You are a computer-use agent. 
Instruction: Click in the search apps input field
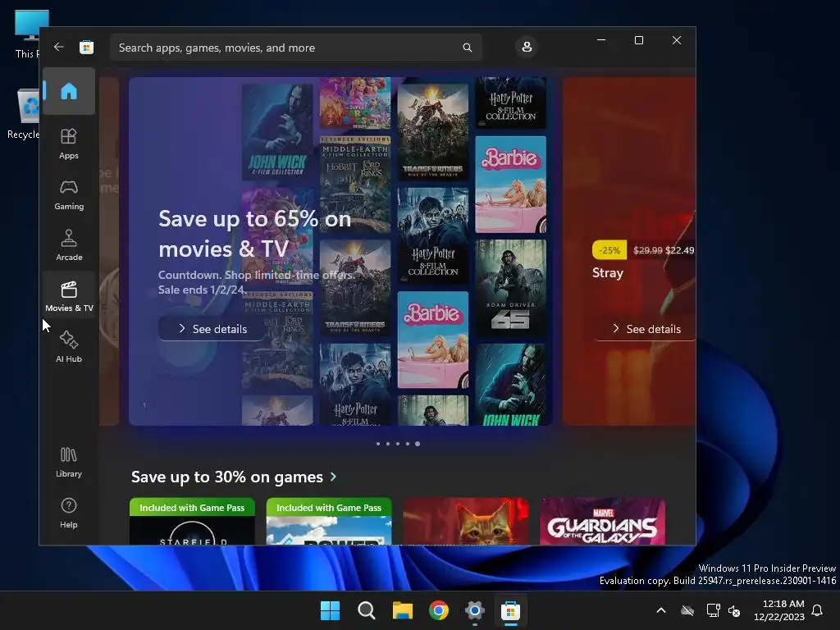pyautogui.click(x=295, y=48)
